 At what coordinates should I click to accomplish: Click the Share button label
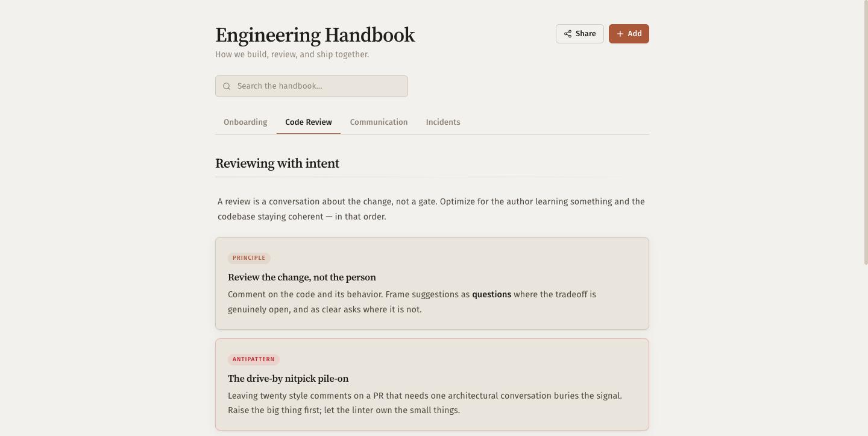click(x=585, y=34)
